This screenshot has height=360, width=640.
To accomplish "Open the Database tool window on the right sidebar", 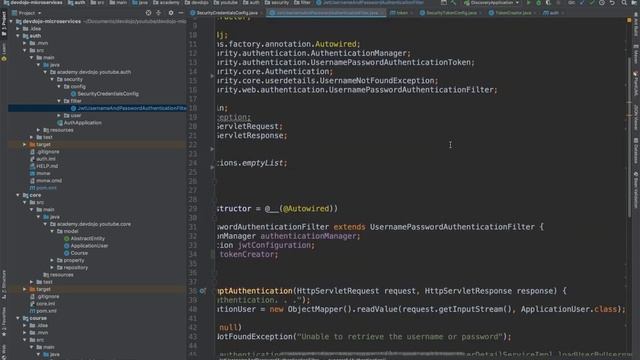I will pos(636,151).
